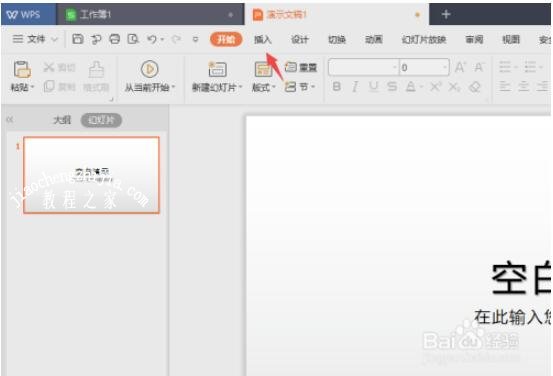
Task: Toggle Underline formatting
Action: [373, 86]
